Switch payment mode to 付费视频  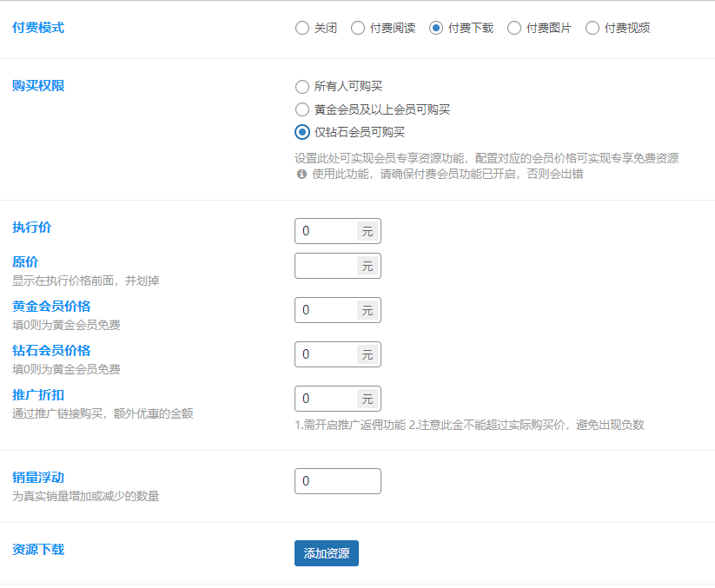pyautogui.click(x=592, y=27)
